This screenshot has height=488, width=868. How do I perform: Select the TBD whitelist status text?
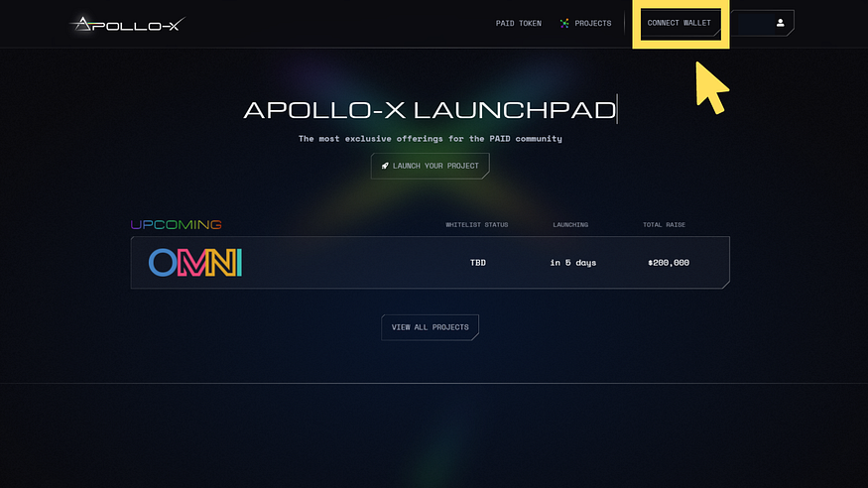pos(478,263)
